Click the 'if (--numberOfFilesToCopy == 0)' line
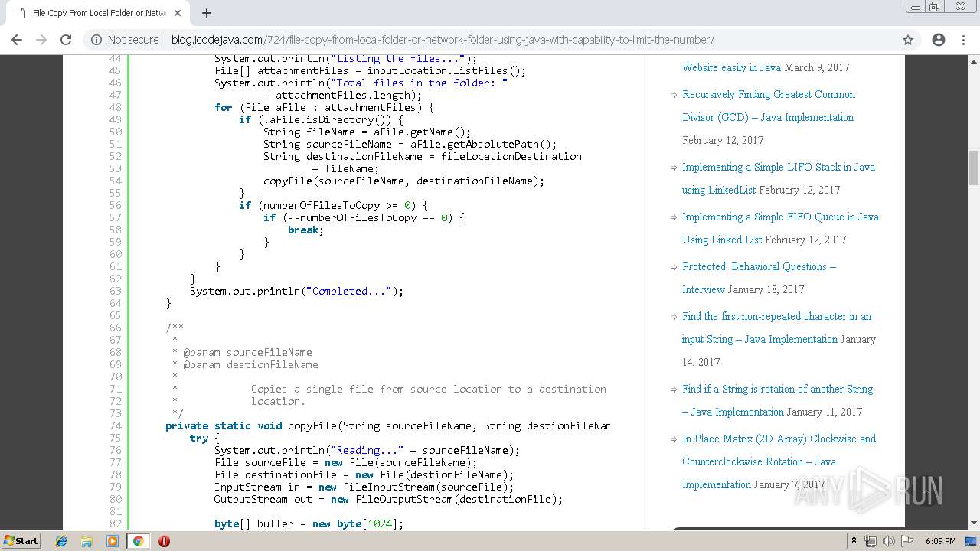The height and width of the screenshot is (551, 980). coord(364,217)
